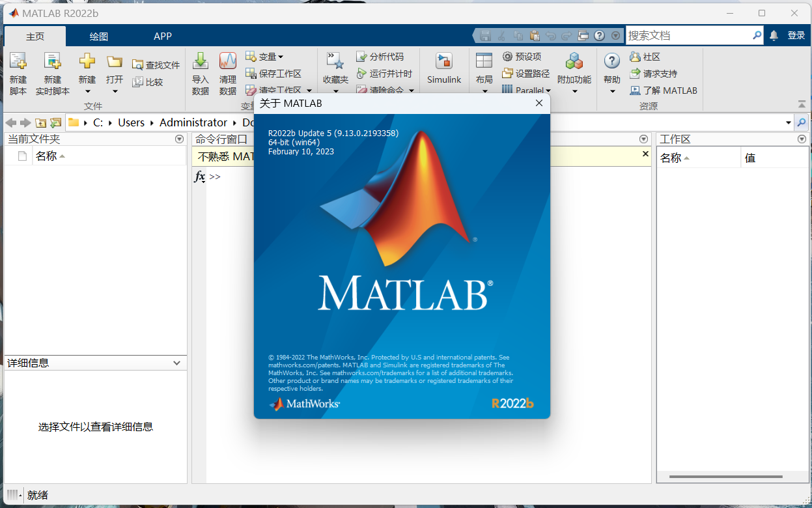Collapse the toolstrip with the minimize arrow
The height and width of the screenshot is (508, 812).
pos(802,104)
